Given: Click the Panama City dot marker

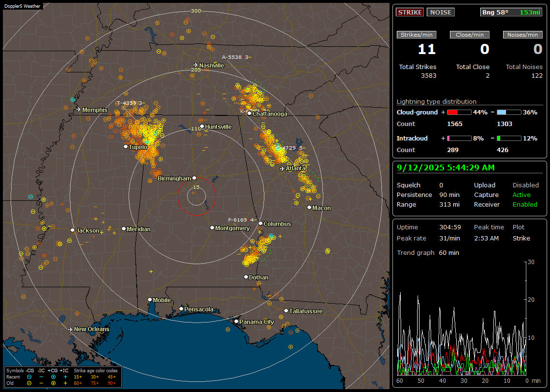Looking at the screenshot, I should tap(236, 322).
